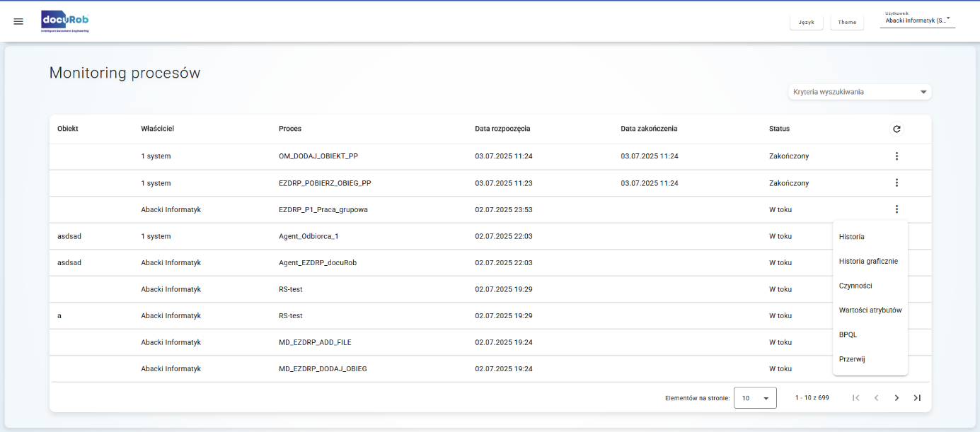Image resolution: width=980 pixels, height=432 pixels.
Task: Choose Historia graficznie menu option
Action: tap(868, 261)
